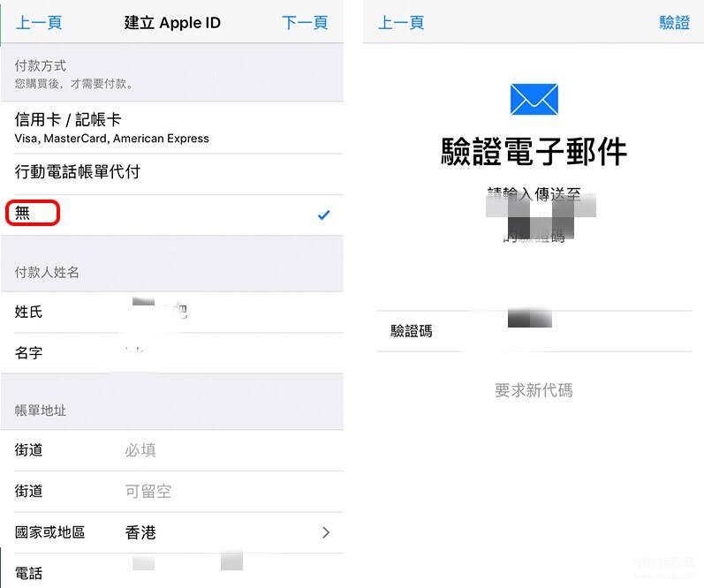Click the blue envelope mail icon
This screenshot has width=704, height=588.
(x=534, y=99)
